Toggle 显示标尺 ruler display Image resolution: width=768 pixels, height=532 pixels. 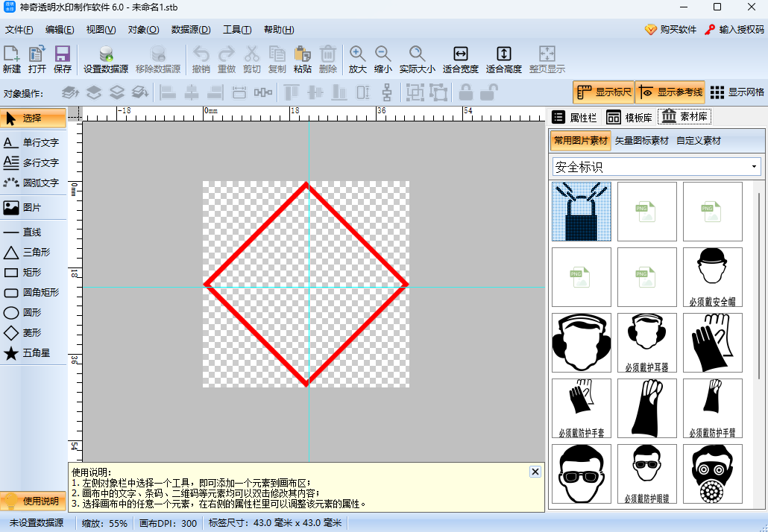[603, 92]
